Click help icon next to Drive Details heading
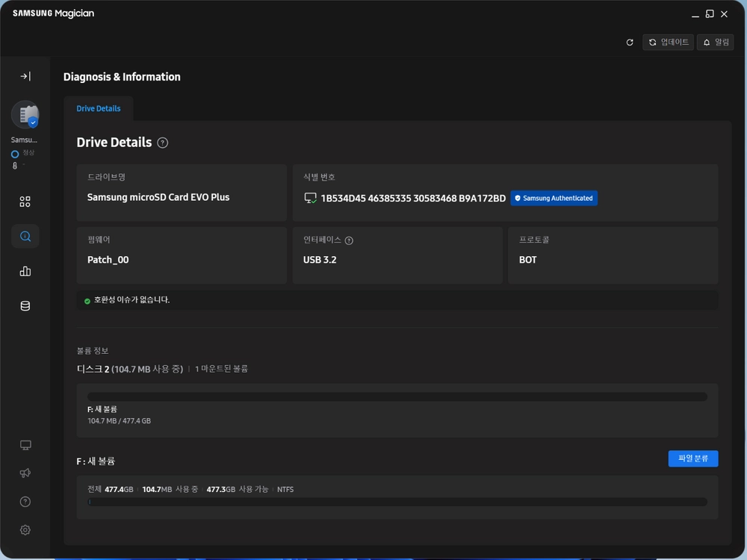 [x=162, y=143]
